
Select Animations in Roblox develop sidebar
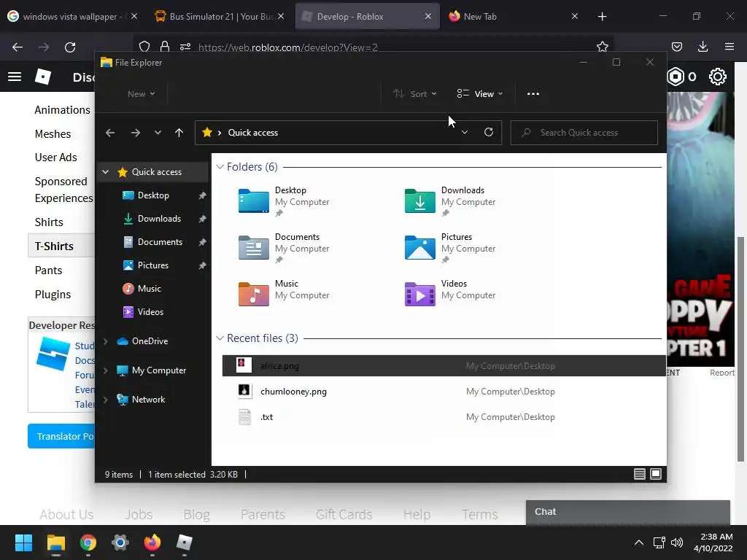click(63, 110)
